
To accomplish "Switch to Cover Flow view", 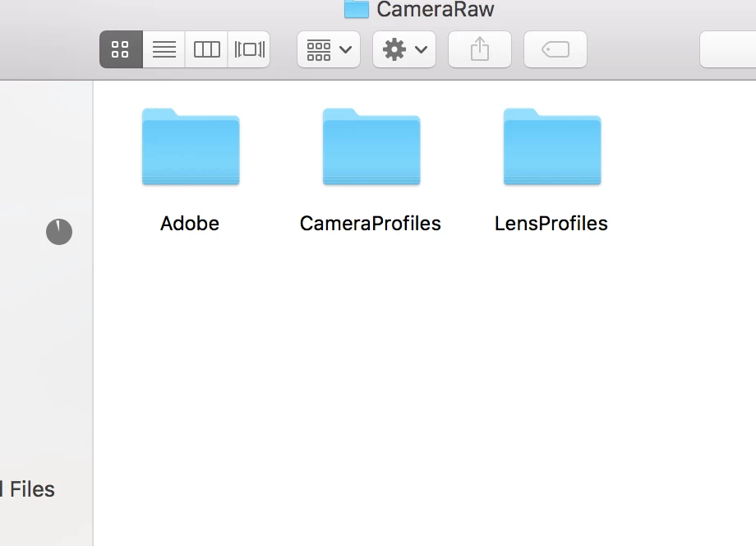I will pos(249,49).
